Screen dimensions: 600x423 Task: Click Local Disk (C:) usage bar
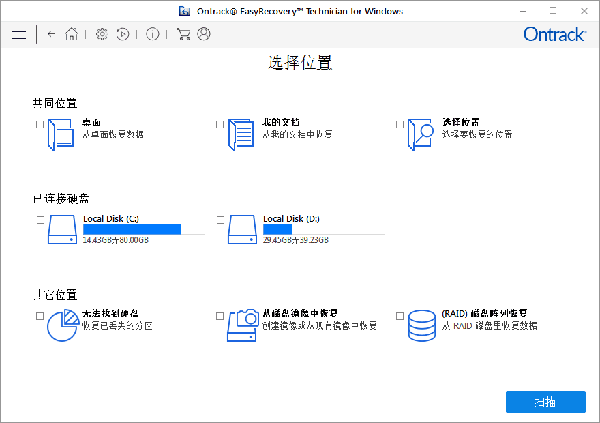[x=132, y=229]
